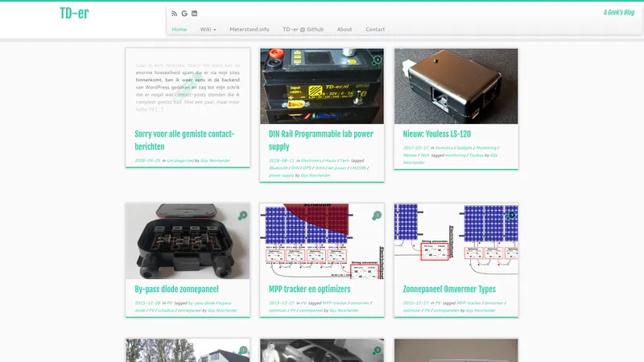This screenshot has height=362, width=644.
Task: Click the IKEA tag link
Action: coord(320,168)
